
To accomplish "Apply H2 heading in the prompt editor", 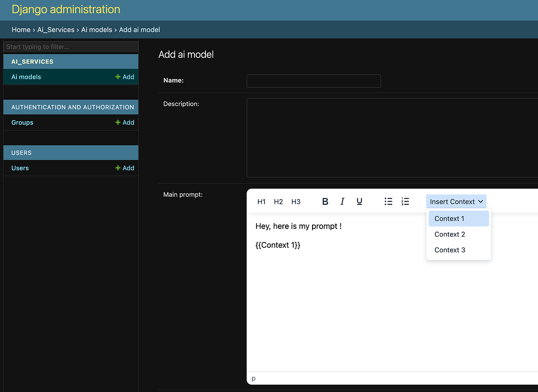I will point(278,201).
